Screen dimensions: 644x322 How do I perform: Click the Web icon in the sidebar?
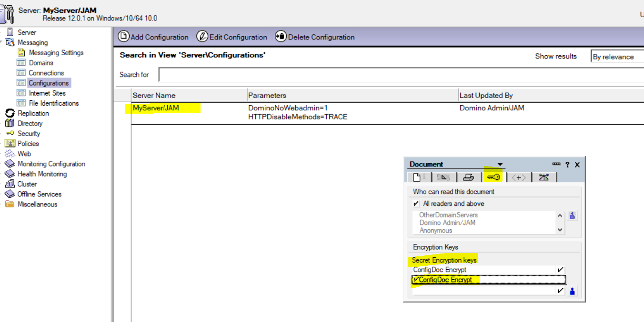click(x=10, y=154)
